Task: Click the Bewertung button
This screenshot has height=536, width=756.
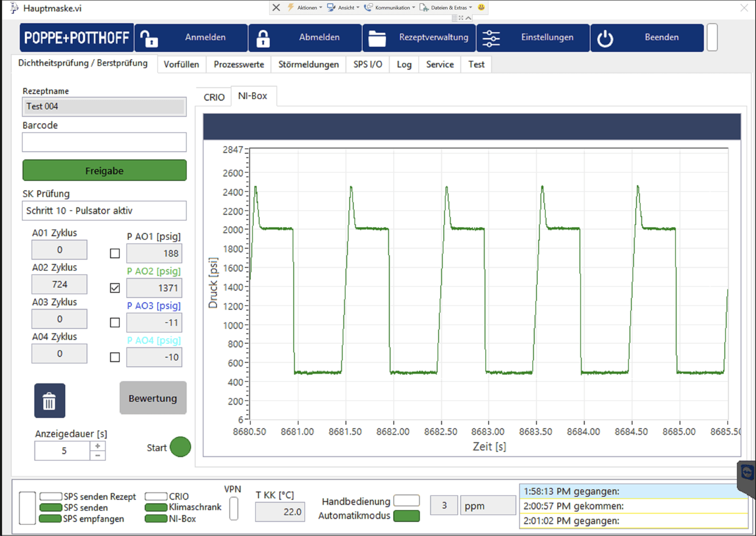Action: point(153,397)
